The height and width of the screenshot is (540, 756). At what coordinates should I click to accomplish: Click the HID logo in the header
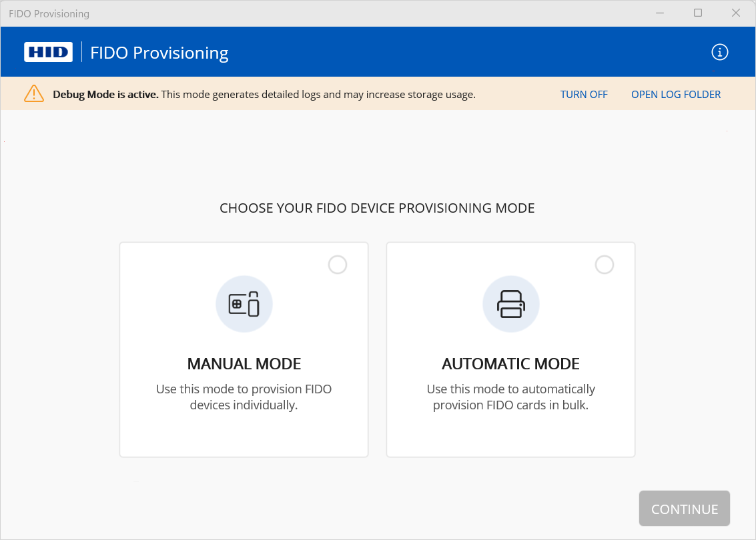click(48, 52)
